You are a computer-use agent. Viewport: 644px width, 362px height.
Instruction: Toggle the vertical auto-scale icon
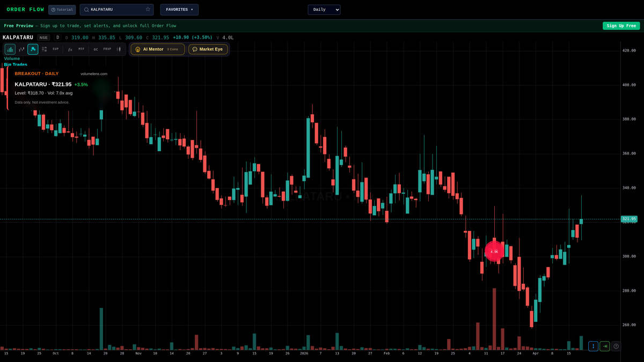pos(593,346)
